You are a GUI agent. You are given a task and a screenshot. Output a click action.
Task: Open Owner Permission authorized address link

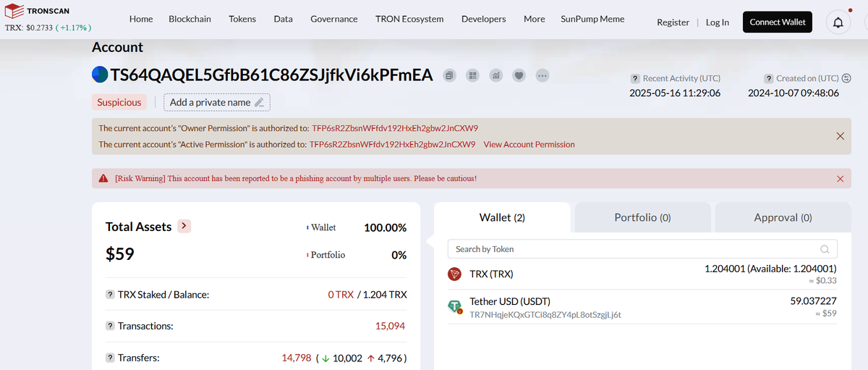pos(395,128)
